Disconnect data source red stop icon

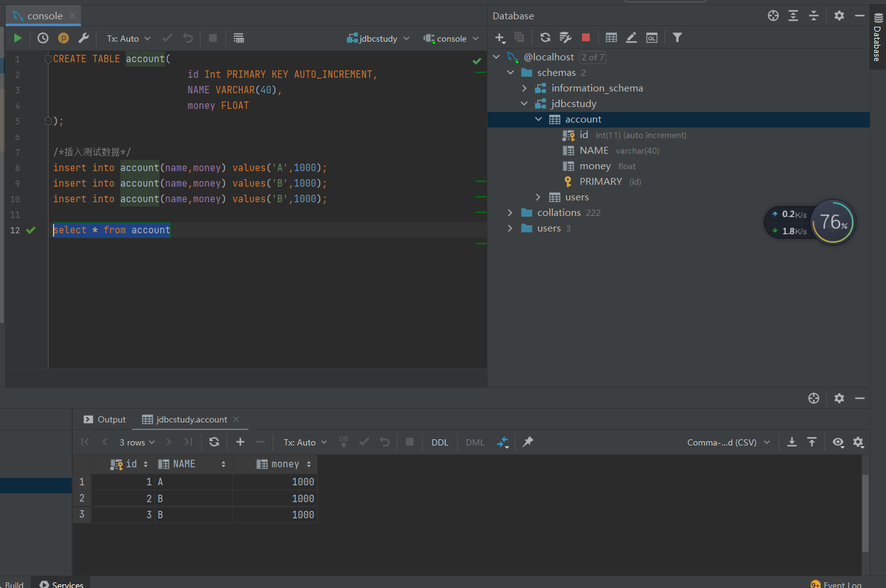(586, 38)
